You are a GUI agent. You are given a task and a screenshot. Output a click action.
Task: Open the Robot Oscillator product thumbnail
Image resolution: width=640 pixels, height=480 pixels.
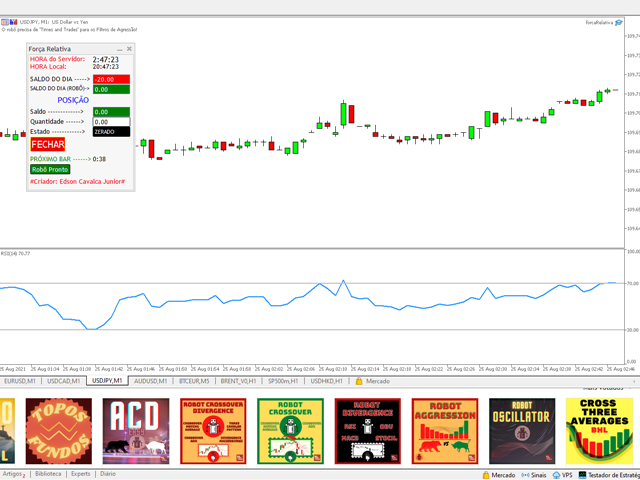(x=522, y=431)
